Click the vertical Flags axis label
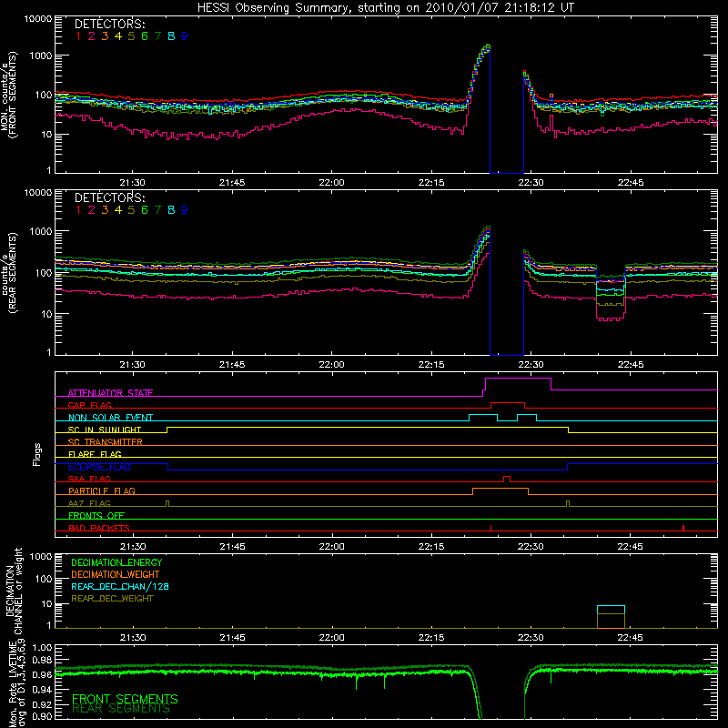728x728 pixels. coord(36,454)
